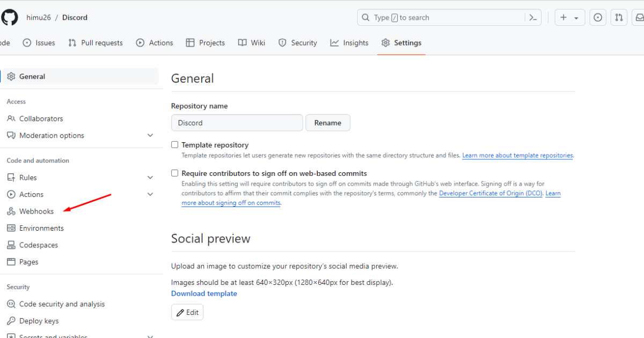Click the Edit social preview button

coord(187,312)
